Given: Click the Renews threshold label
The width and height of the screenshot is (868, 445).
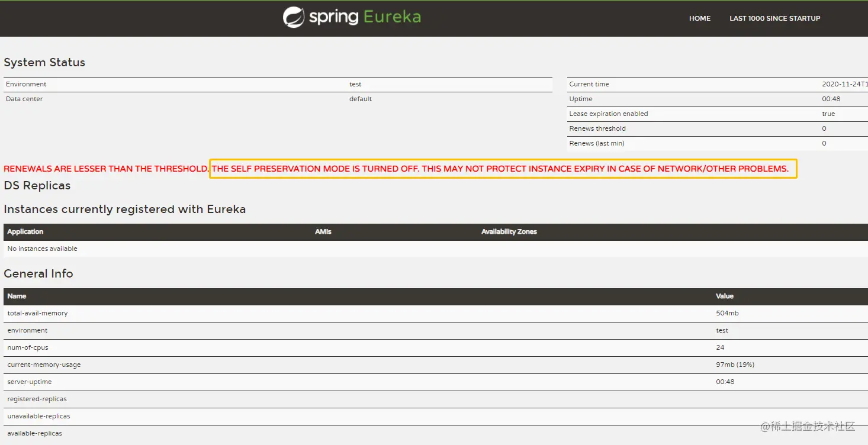Looking at the screenshot, I should 597,128.
